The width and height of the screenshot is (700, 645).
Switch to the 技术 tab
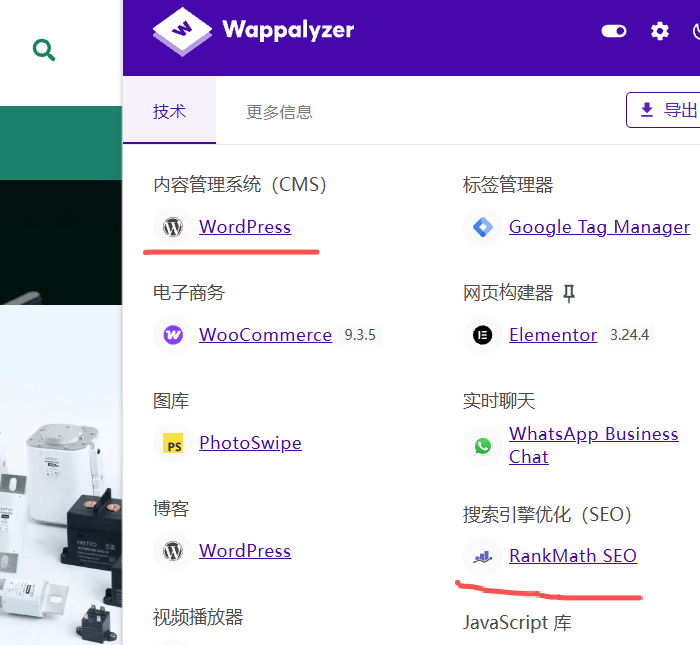pos(169,111)
